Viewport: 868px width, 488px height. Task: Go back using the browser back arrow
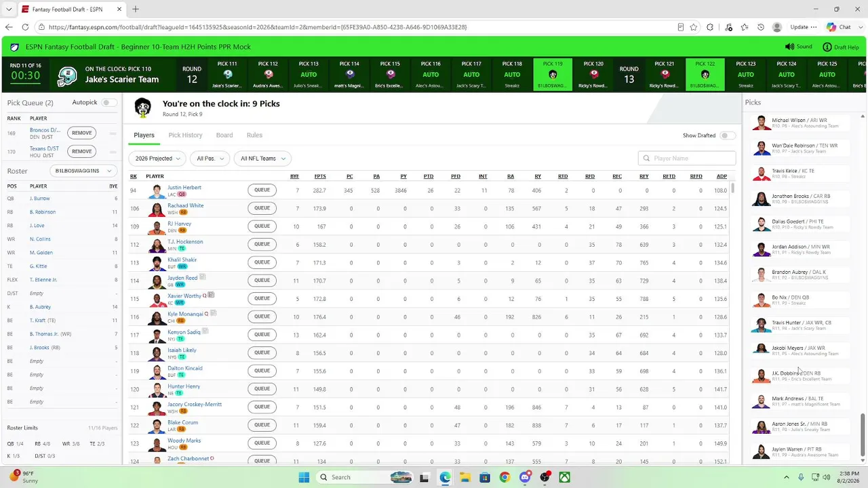pyautogui.click(x=9, y=27)
